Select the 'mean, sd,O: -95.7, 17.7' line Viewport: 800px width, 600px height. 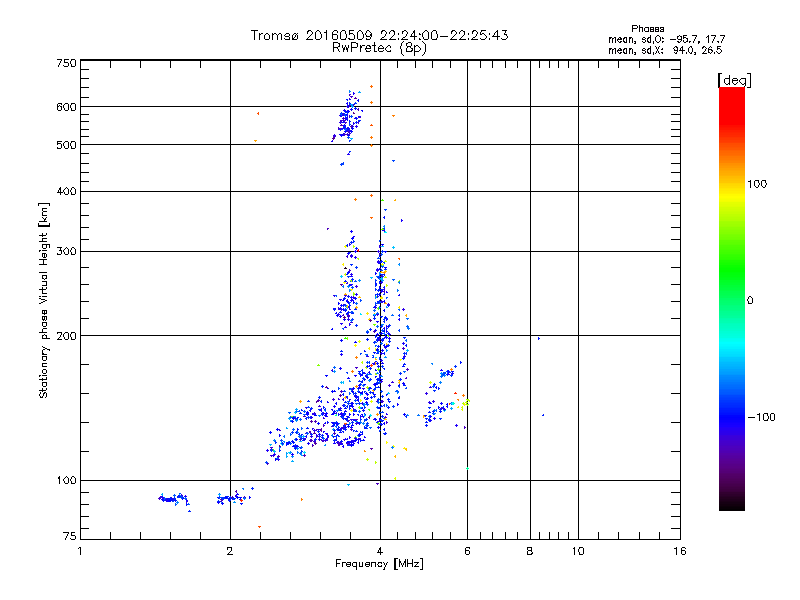(x=666, y=39)
